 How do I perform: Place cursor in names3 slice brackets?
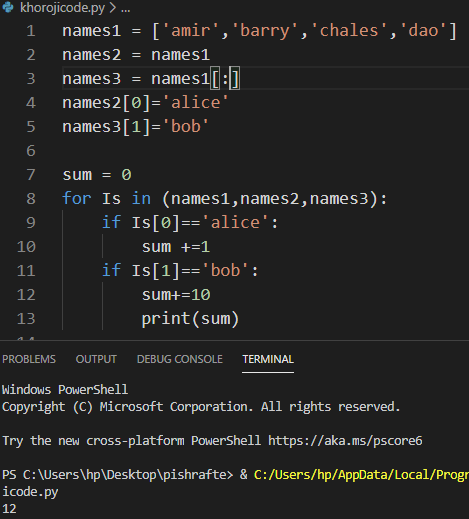pyautogui.click(x=225, y=79)
